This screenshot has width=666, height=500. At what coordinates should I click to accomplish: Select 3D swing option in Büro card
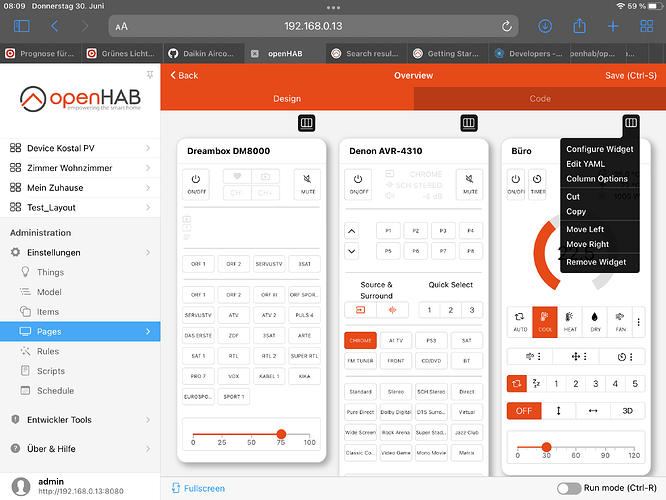(x=628, y=411)
